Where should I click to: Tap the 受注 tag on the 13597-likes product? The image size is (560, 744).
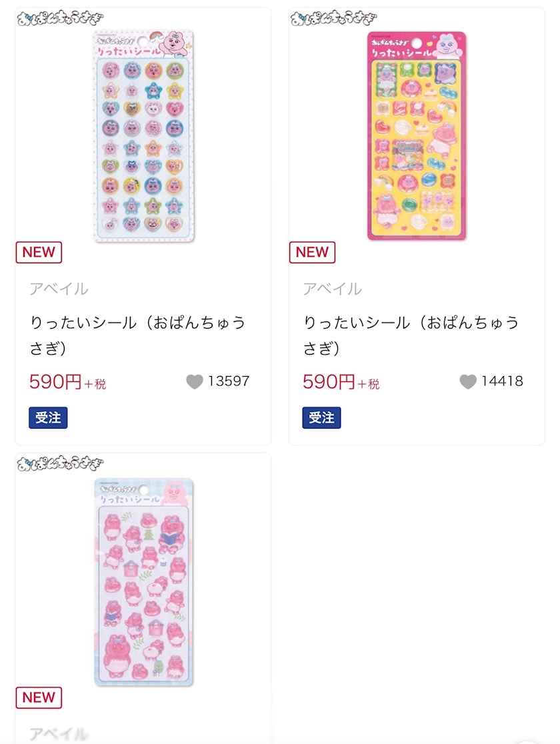(48, 418)
